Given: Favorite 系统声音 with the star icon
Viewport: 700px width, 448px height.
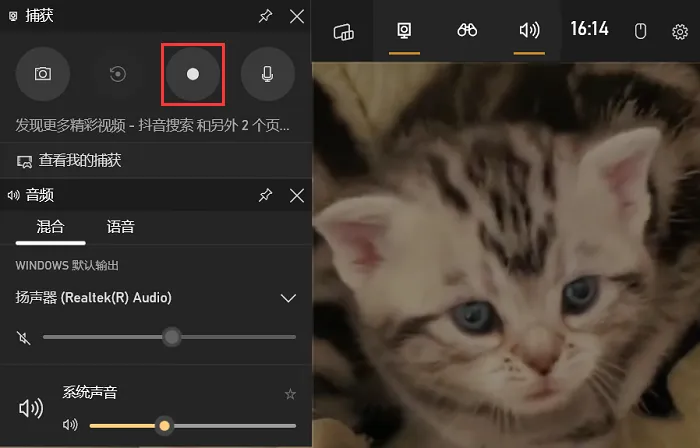Looking at the screenshot, I should [x=290, y=394].
